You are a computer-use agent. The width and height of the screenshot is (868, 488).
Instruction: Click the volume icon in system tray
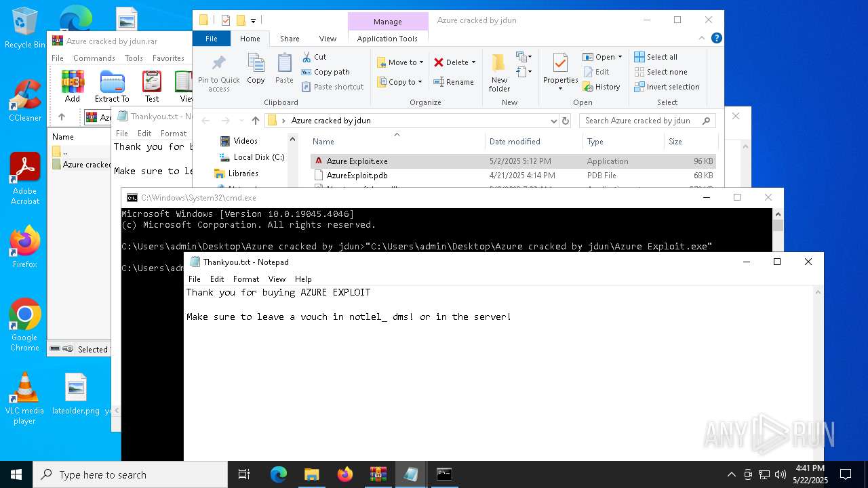(x=781, y=474)
